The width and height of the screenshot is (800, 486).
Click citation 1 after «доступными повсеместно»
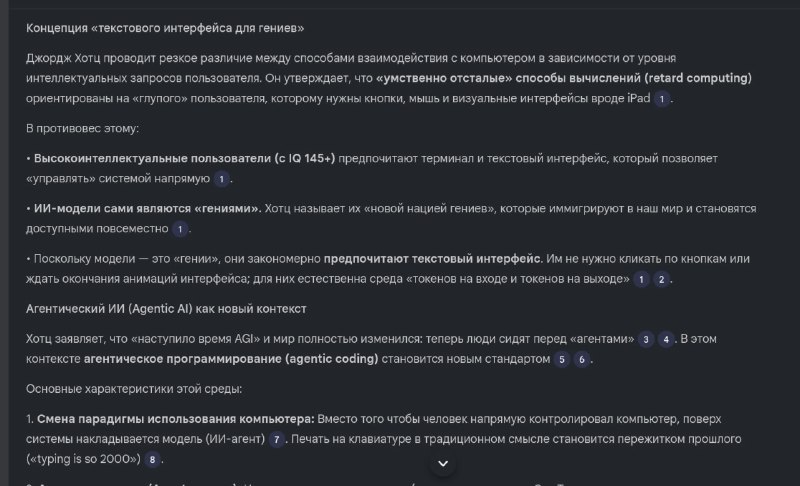(x=180, y=229)
